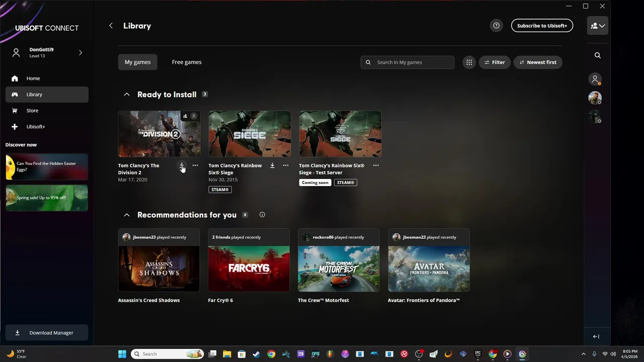This screenshot has height=362, width=644.
Task: Open Epic Games Launcher from taskbar
Action: [x=478, y=354]
